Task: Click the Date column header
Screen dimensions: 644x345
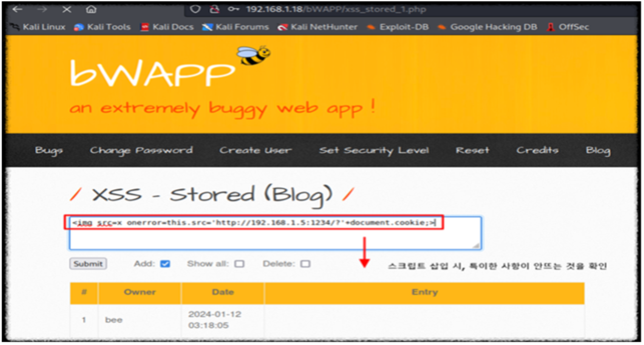Action: (x=223, y=293)
